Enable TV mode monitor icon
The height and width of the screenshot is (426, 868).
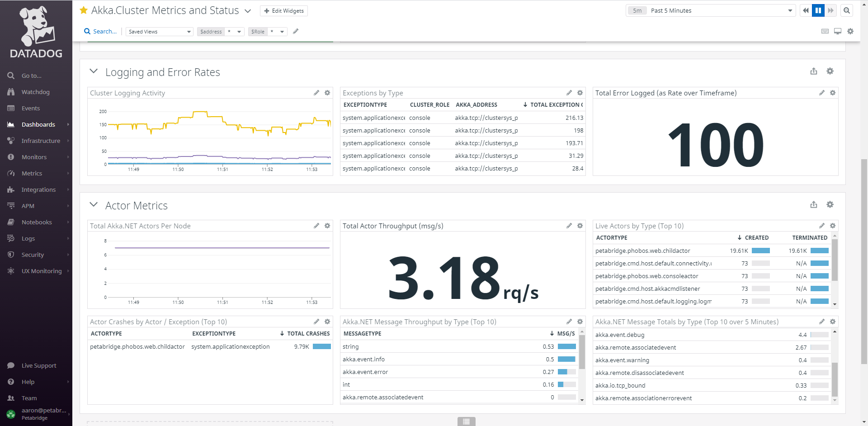(x=838, y=31)
